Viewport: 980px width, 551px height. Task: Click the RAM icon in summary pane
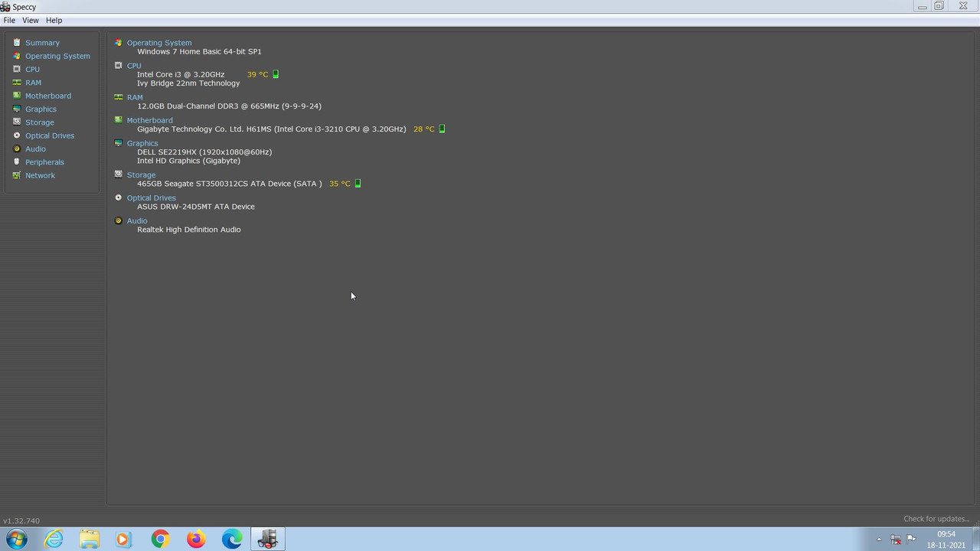118,97
